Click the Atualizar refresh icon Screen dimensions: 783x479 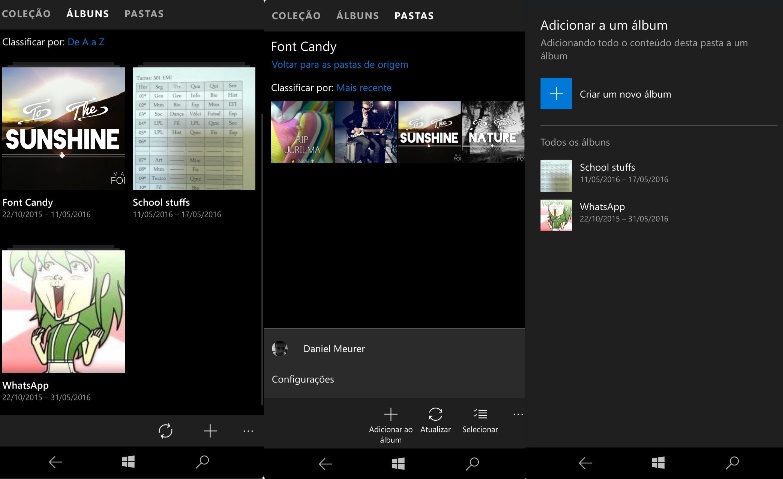tap(435, 414)
